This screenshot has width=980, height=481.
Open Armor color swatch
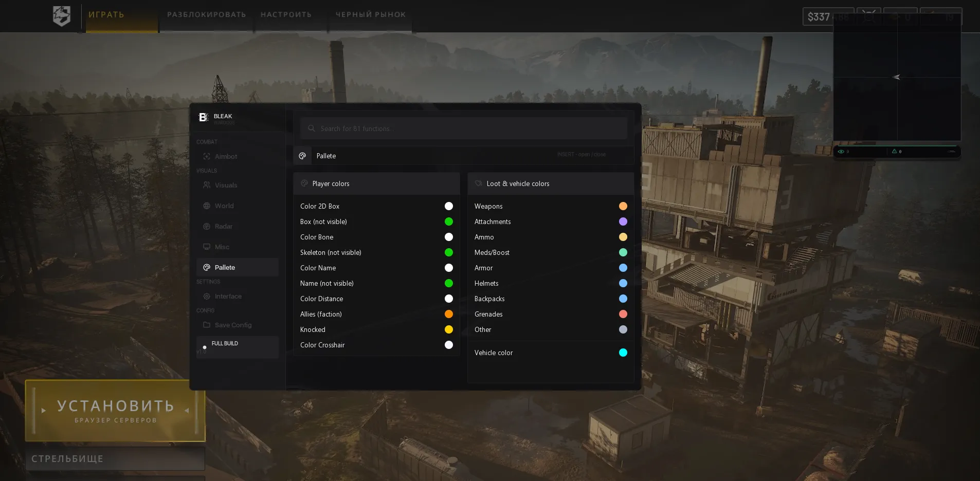tap(623, 268)
